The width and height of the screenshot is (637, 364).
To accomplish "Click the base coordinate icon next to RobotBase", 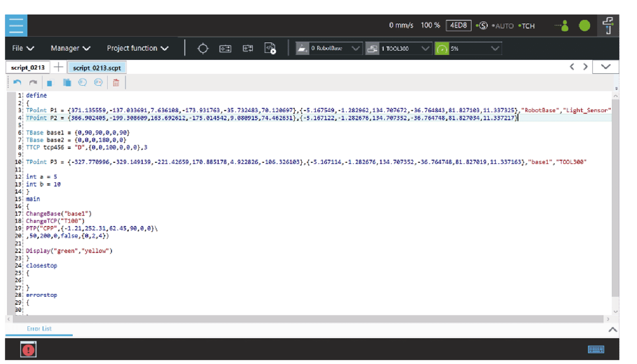I will coord(302,49).
